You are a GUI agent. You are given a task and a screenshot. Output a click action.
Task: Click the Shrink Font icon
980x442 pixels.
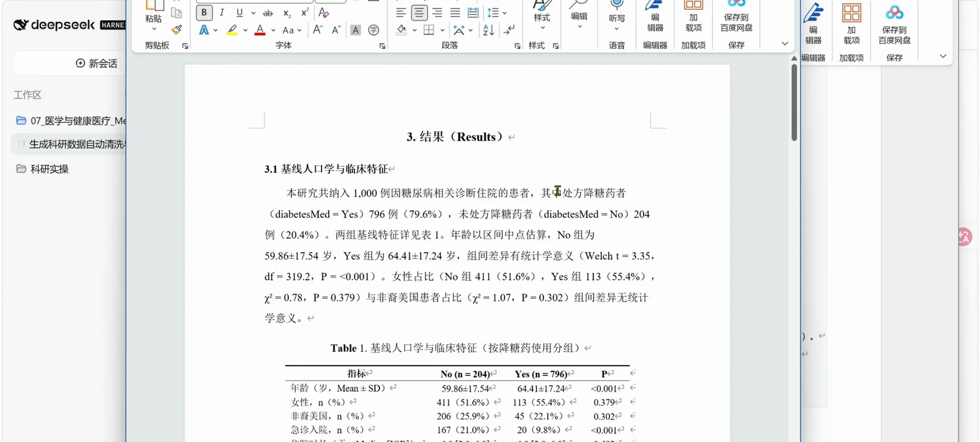[x=336, y=29]
